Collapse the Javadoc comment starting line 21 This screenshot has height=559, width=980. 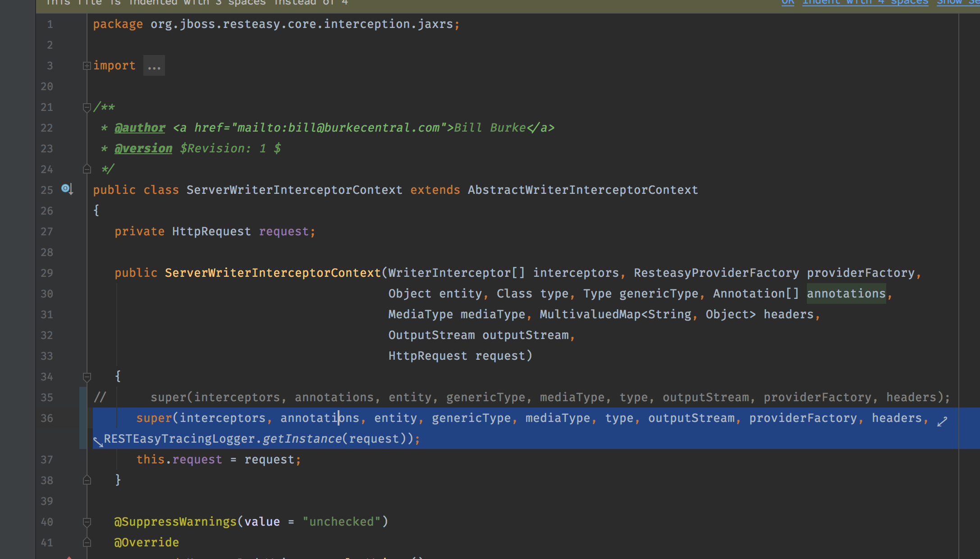87,107
